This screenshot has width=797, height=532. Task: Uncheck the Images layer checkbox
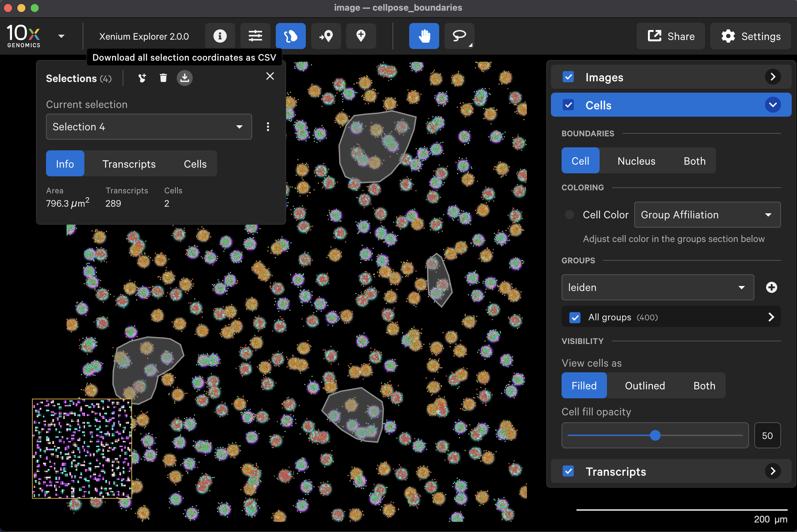pyautogui.click(x=568, y=77)
